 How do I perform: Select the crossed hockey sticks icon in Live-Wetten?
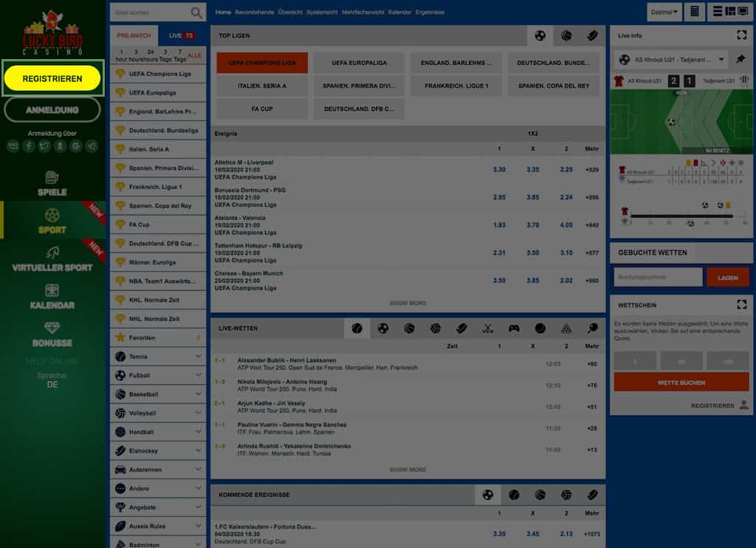point(488,329)
